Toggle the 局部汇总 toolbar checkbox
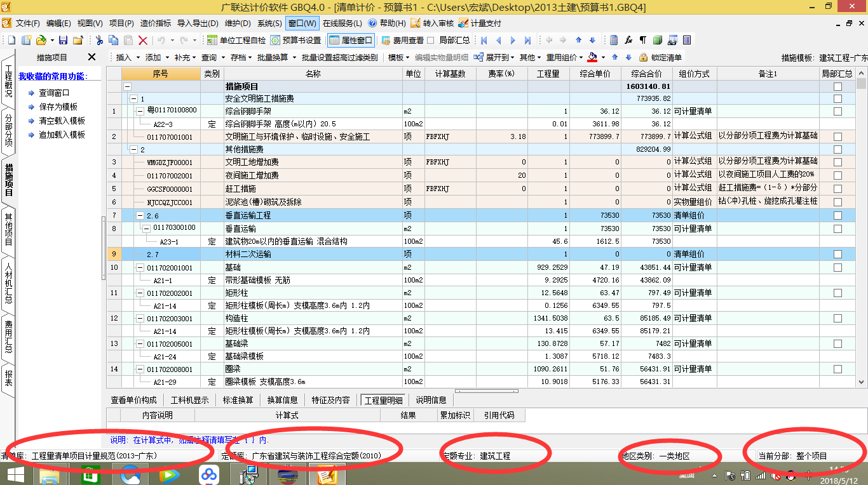This screenshot has width=868, height=485. [x=430, y=40]
